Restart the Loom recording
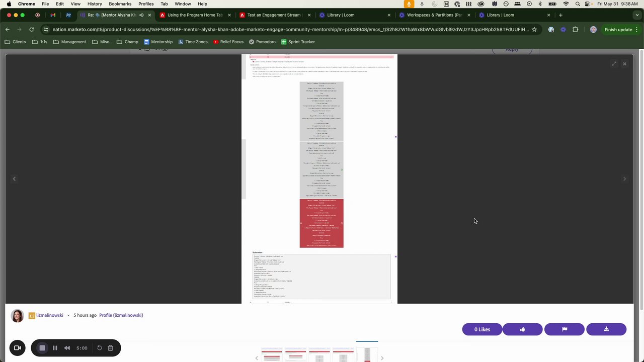The height and width of the screenshot is (362, 644). pyautogui.click(x=100, y=348)
